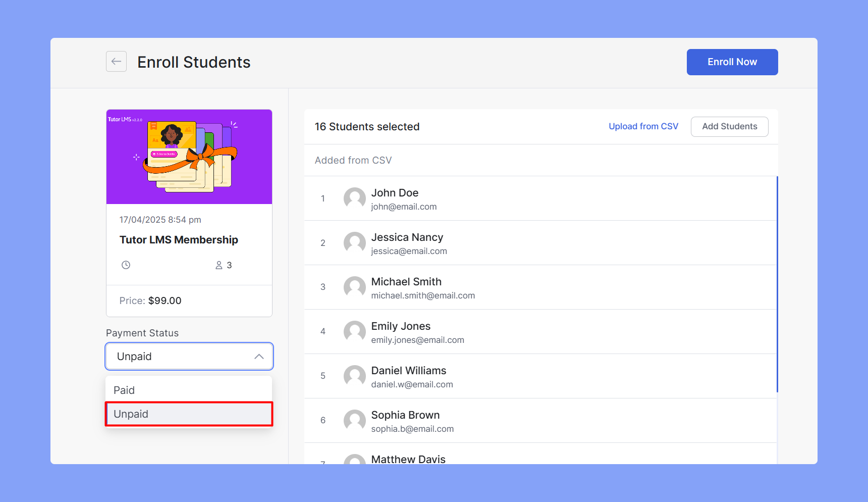Viewport: 868px width, 502px height.
Task: Click the daniel.w@email.com address
Action: tap(412, 384)
